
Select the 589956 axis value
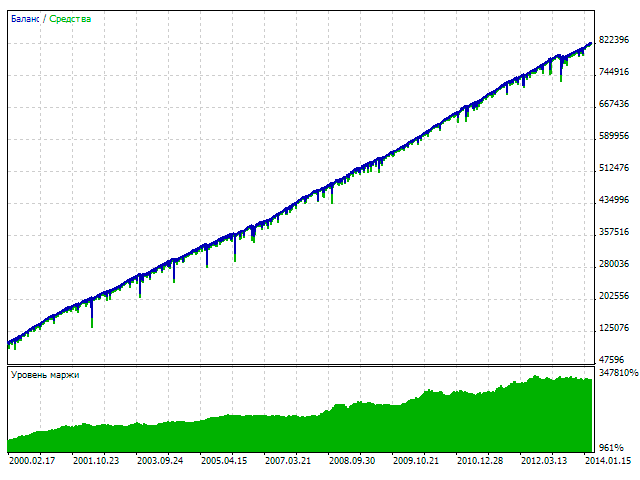[x=614, y=136]
